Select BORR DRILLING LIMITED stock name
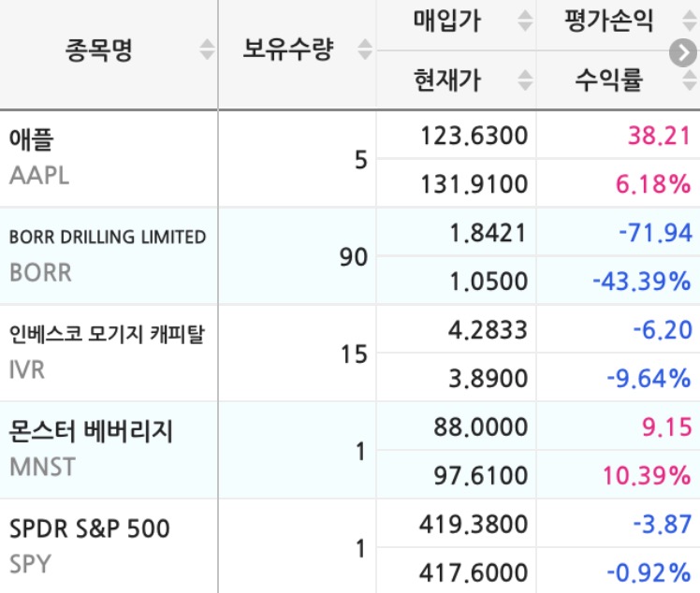This screenshot has width=700, height=593. point(108,237)
